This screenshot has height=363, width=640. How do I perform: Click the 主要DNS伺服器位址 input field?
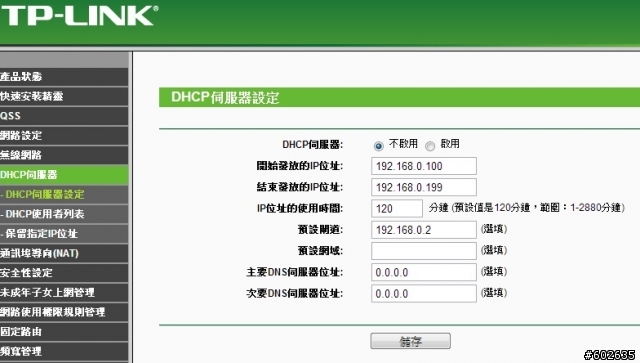(424, 272)
